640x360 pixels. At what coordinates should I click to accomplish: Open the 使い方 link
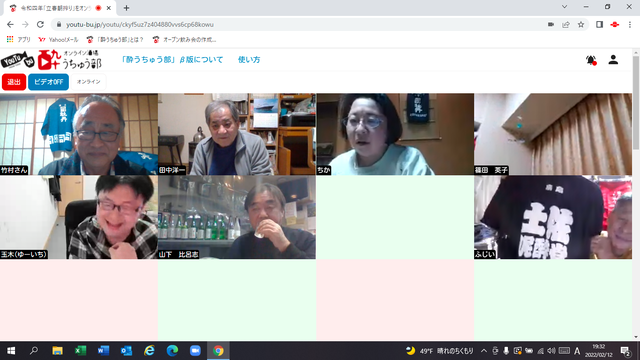click(x=249, y=60)
